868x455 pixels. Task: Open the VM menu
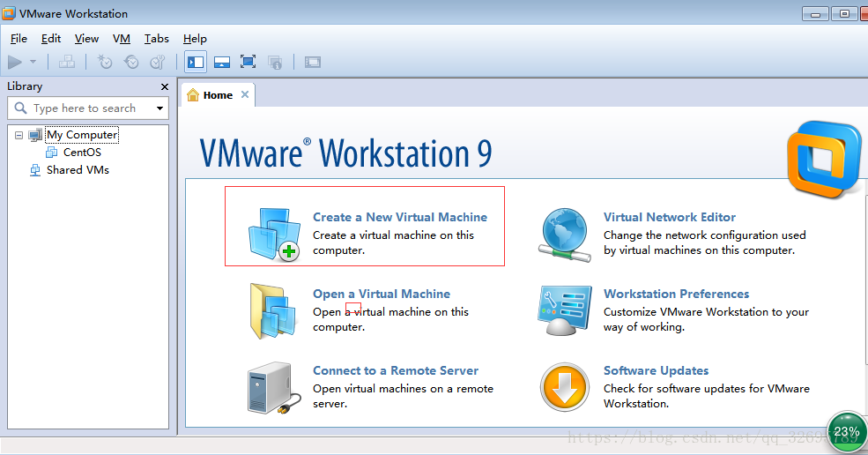coord(122,38)
